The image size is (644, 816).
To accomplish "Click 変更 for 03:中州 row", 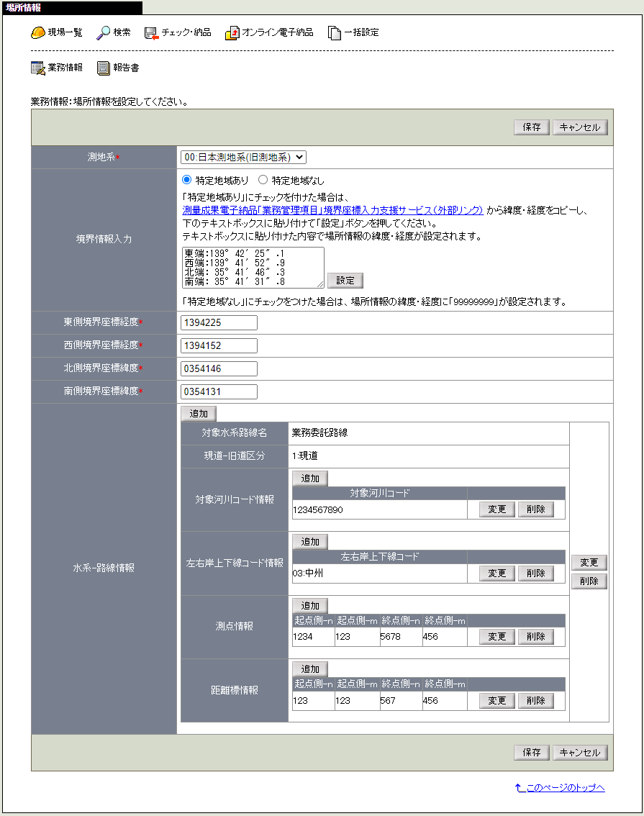I will [496, 574].
